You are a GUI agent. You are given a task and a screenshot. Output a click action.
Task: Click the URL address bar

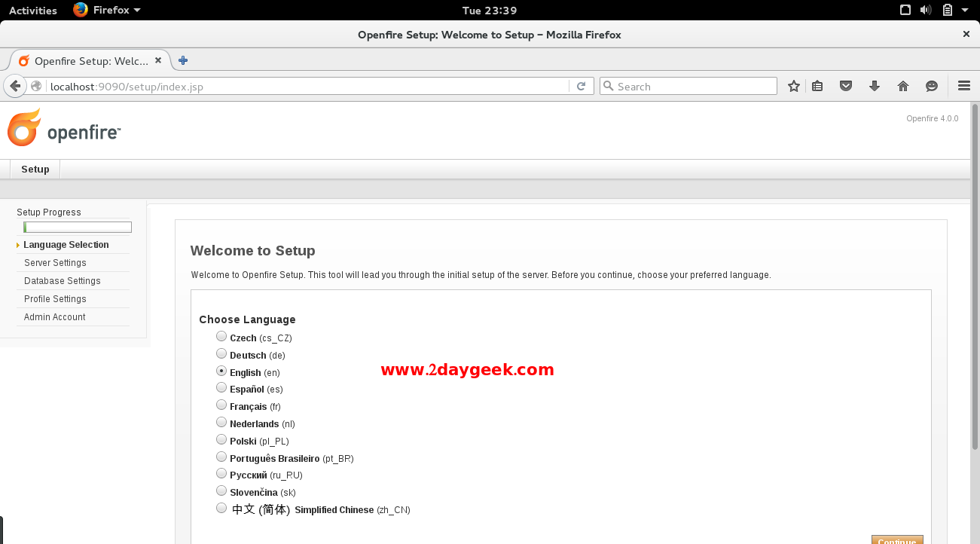[308, 86]
